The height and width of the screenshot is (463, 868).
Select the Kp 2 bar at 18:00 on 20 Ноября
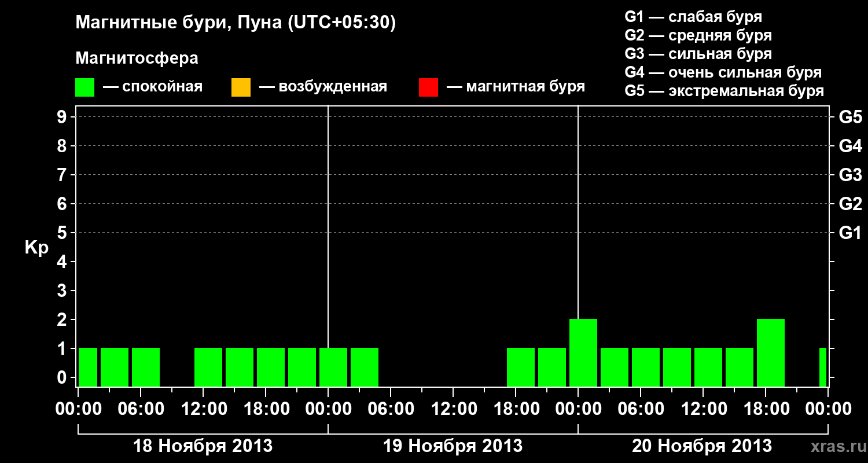pyautogui.click(x=771, y=352)
